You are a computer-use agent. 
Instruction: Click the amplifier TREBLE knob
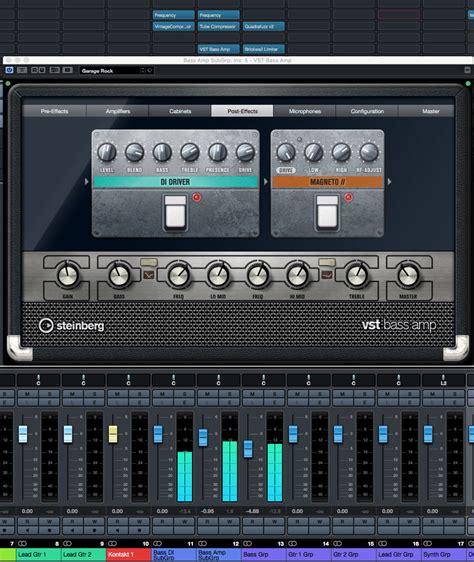[x=357, y=275]
